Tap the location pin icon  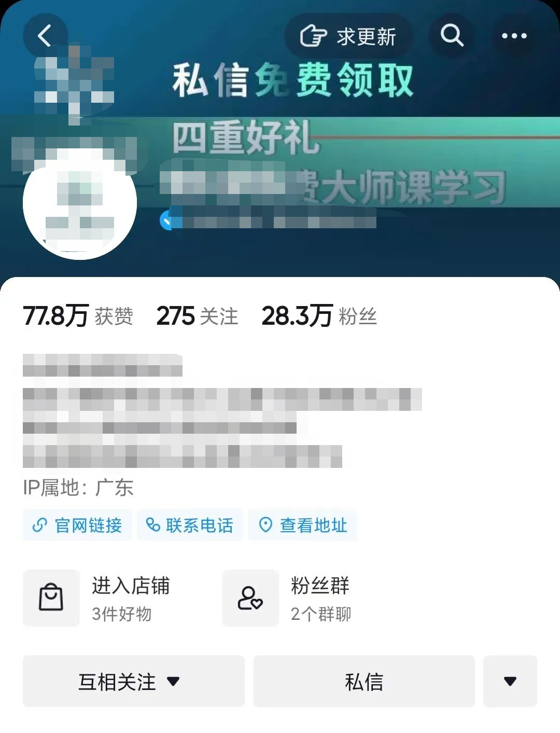pos(265,525)
